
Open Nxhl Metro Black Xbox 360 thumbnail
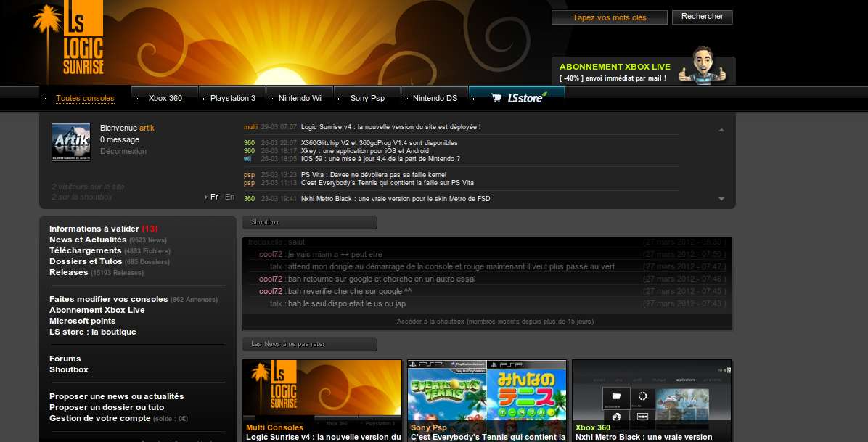point(651,396)
